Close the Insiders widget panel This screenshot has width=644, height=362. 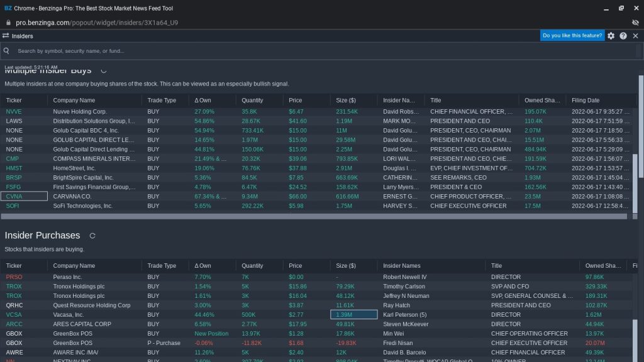coord(635,36)
